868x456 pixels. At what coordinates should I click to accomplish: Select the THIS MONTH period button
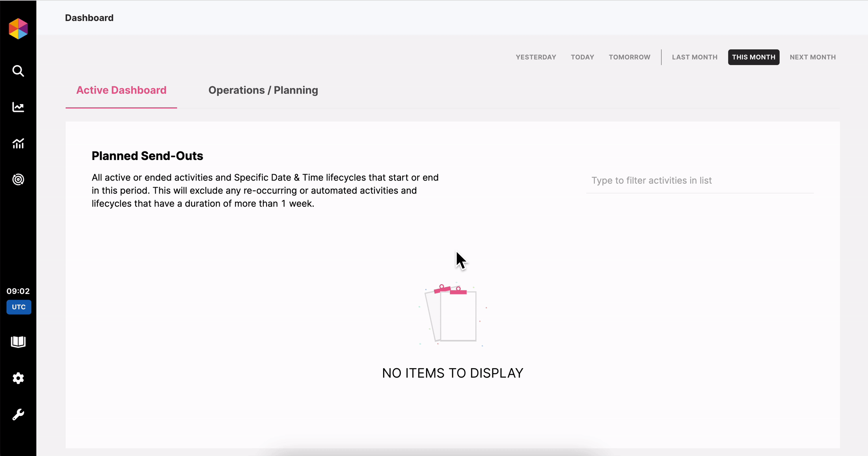tap(753, 57)
